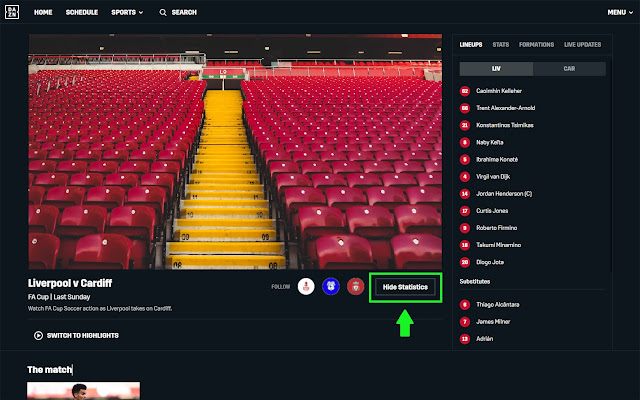The height and width of the screenshot is (400, 640).
Task: Click Roberto Firmino's number 9 badge
Action: pyautogui.click(x=464, y=228)
